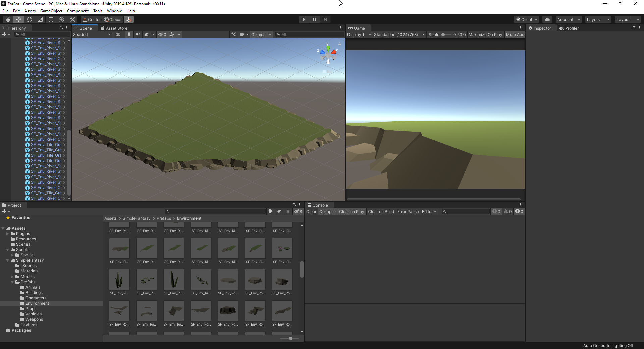Toggle 2D view mode in Scene
Viewport: 644px width, 349px height.
pos(118,34)
